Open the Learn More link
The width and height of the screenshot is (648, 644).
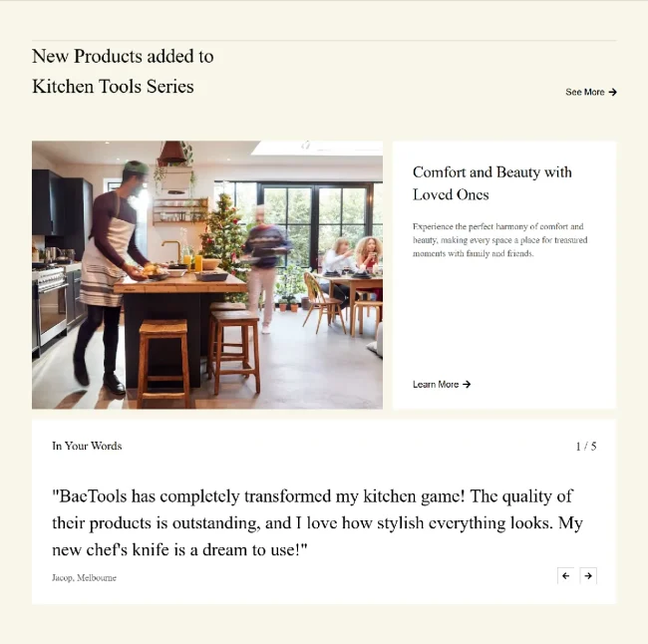point(442,385)
